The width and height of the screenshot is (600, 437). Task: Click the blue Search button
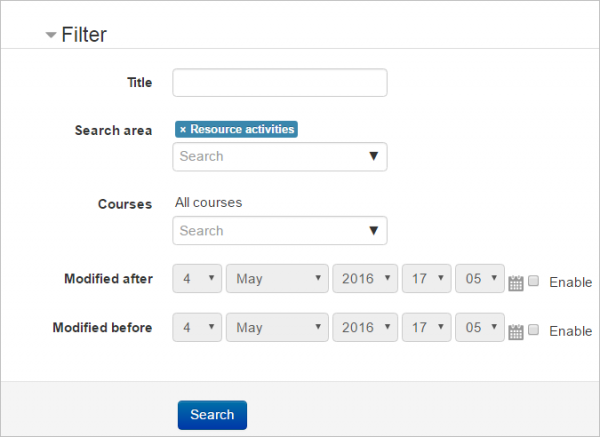coord(212,415)
